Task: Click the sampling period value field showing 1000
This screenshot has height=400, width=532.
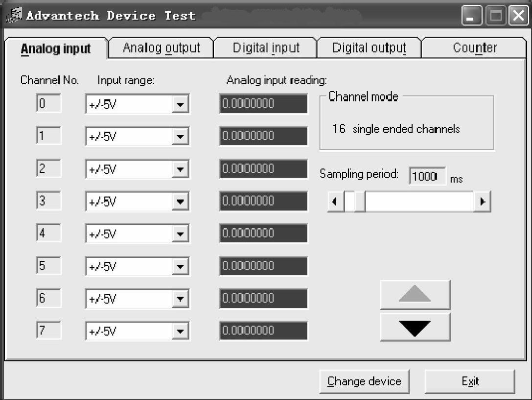Action: click(427, 176)
